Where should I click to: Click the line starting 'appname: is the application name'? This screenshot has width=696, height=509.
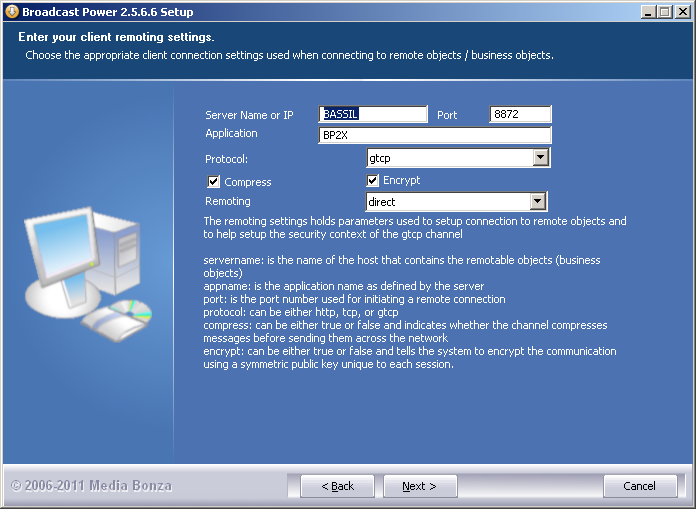click(344, 286)
